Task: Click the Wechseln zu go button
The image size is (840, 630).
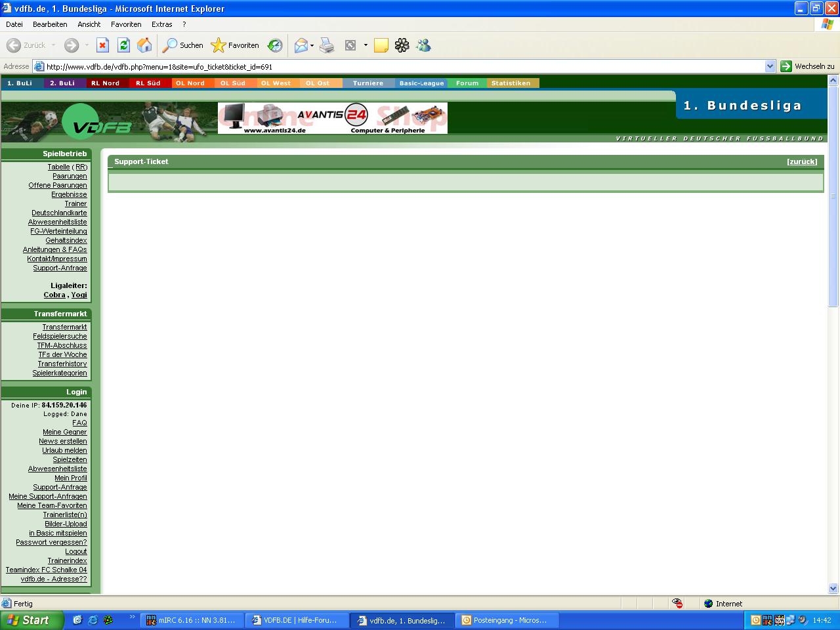Action: tap(807, 66)
